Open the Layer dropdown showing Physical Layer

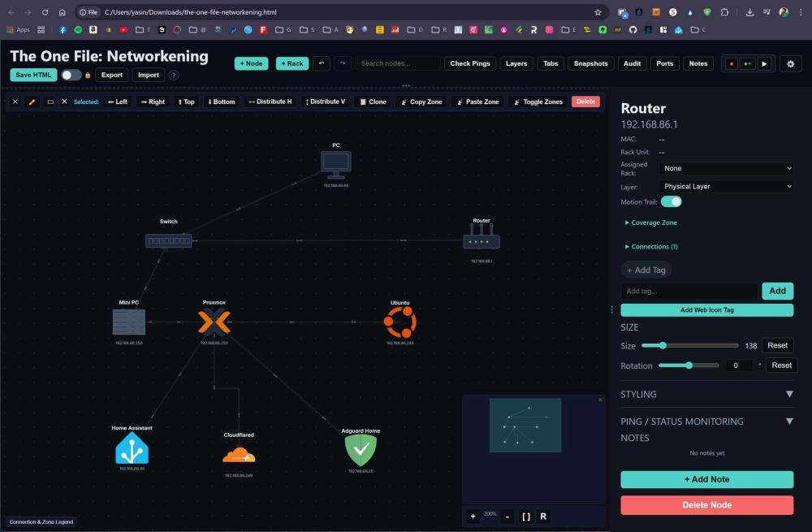pos(727,186)
